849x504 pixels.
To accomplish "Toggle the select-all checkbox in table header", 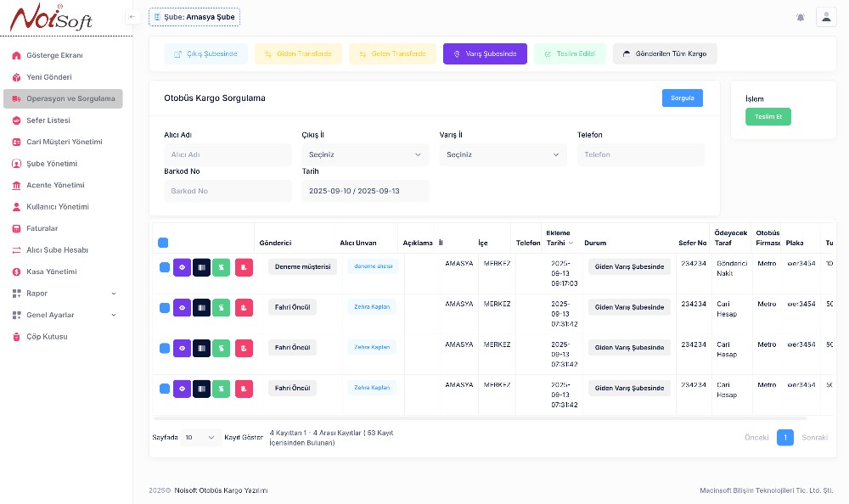I will click(x=163, y=243).
